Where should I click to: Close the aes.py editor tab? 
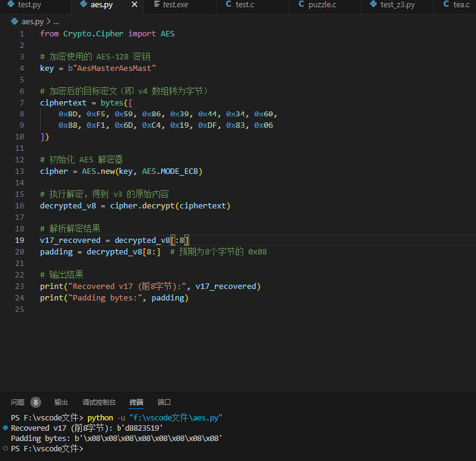click(135, 5)
